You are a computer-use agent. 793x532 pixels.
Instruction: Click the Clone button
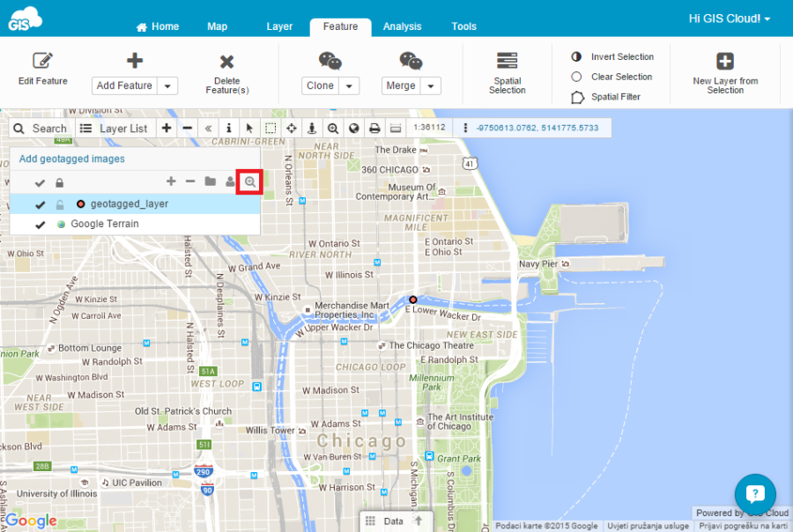320,86
